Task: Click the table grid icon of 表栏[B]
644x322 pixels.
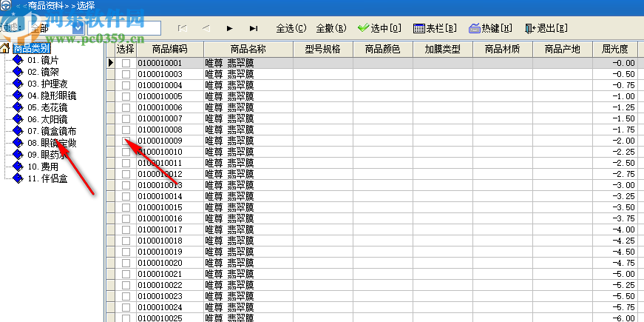Action: coord(419,28)
